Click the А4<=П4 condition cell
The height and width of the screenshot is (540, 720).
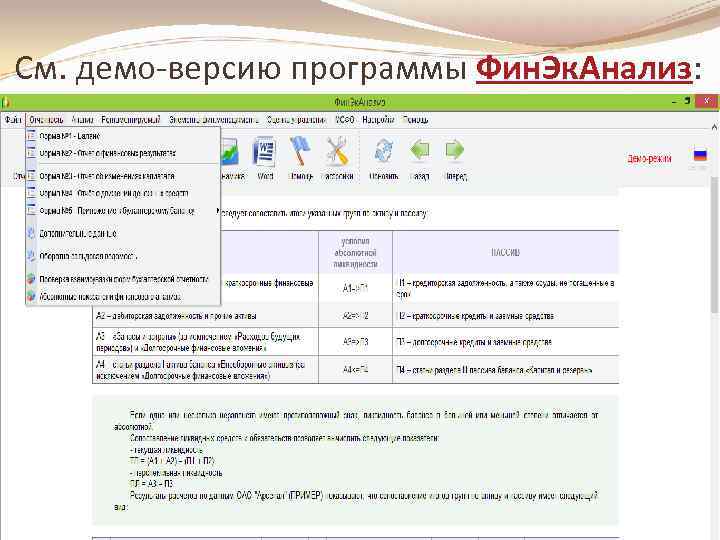coord(355,369)
